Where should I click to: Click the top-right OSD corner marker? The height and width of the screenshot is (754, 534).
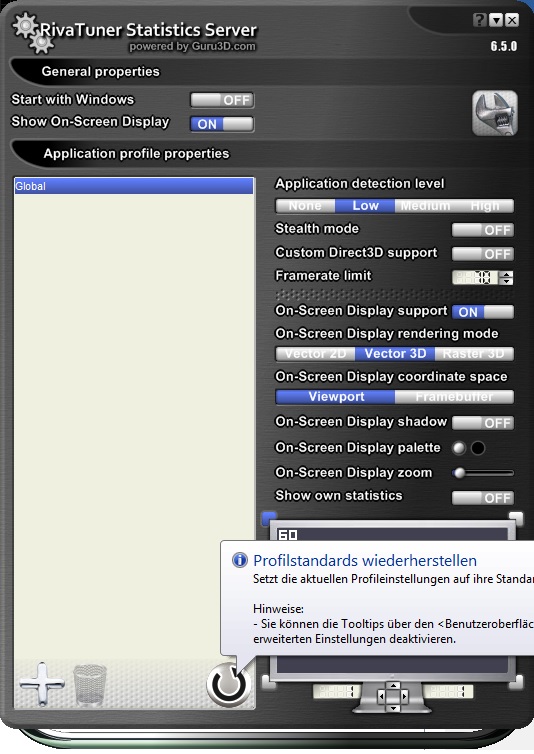click(x=516, y=518)
